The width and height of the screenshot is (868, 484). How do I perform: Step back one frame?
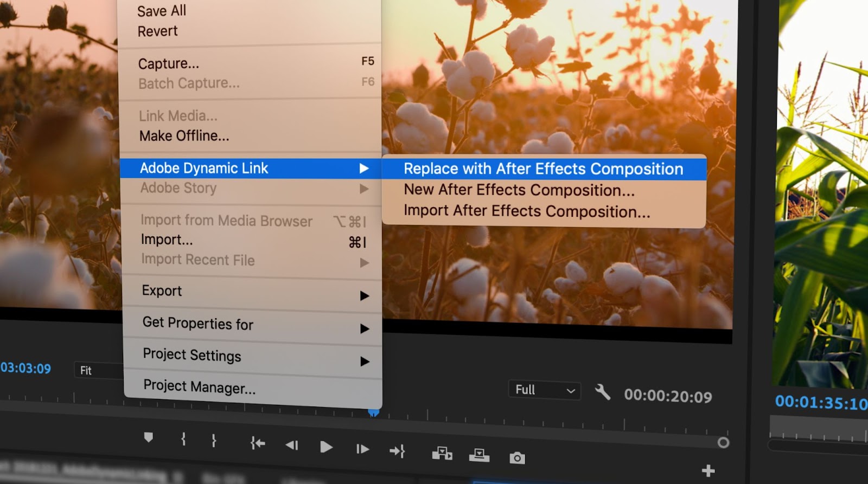[292, 446]
